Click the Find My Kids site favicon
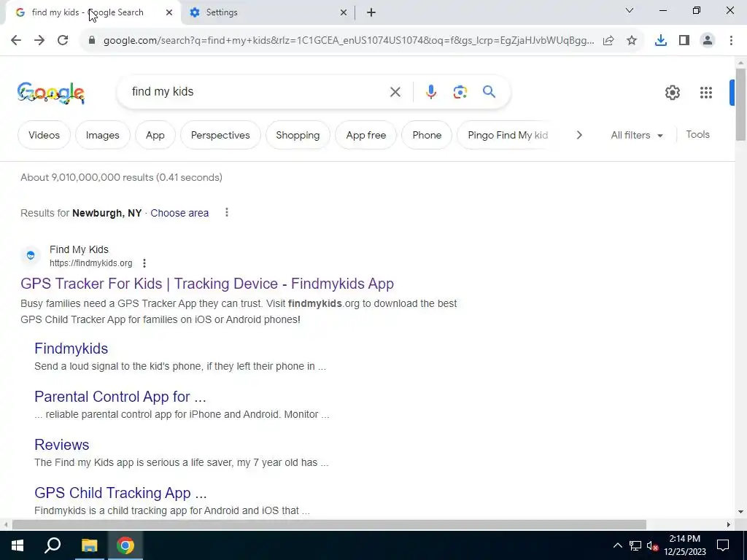 31,256
